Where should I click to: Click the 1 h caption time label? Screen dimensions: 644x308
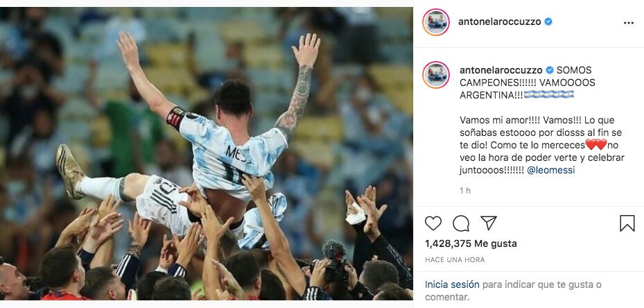(465, 190)
